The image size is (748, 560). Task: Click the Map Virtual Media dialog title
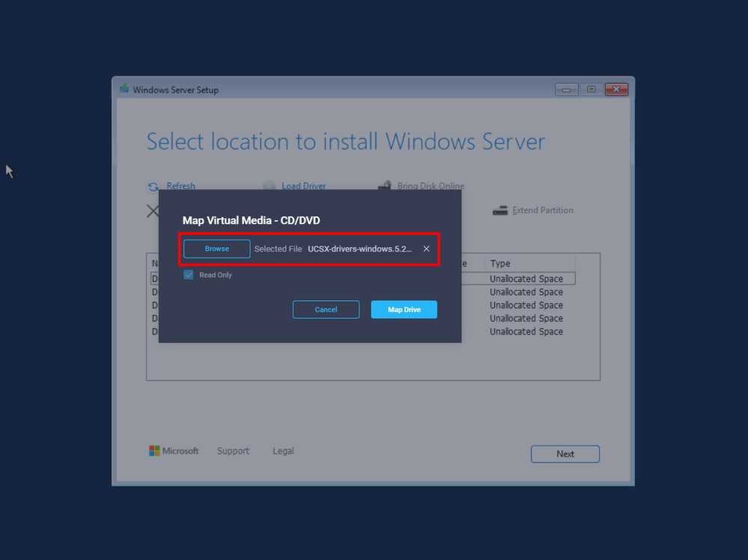point(252,220)
